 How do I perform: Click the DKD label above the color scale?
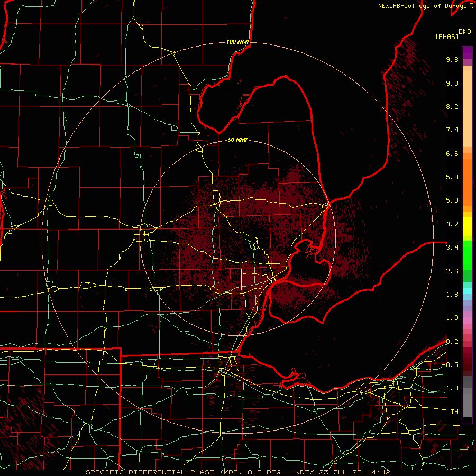pyautogui.click(x=465, y=32)
